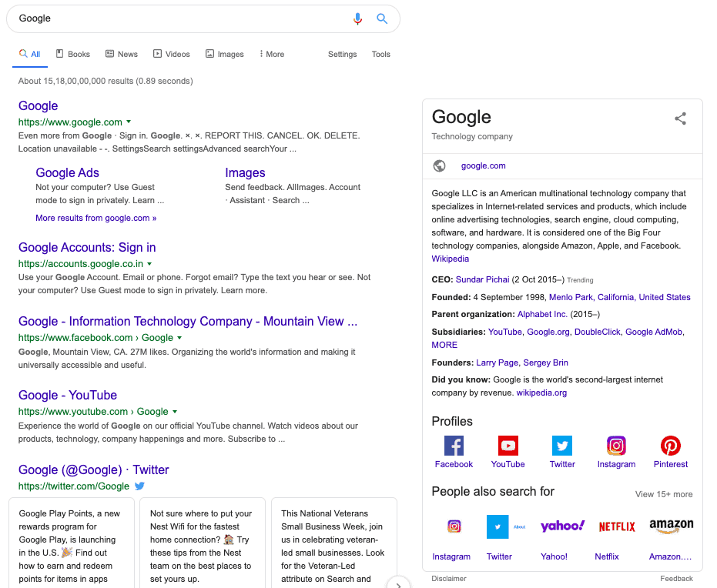Open the Alphabet Inc. parent organization link

(542, 314)
